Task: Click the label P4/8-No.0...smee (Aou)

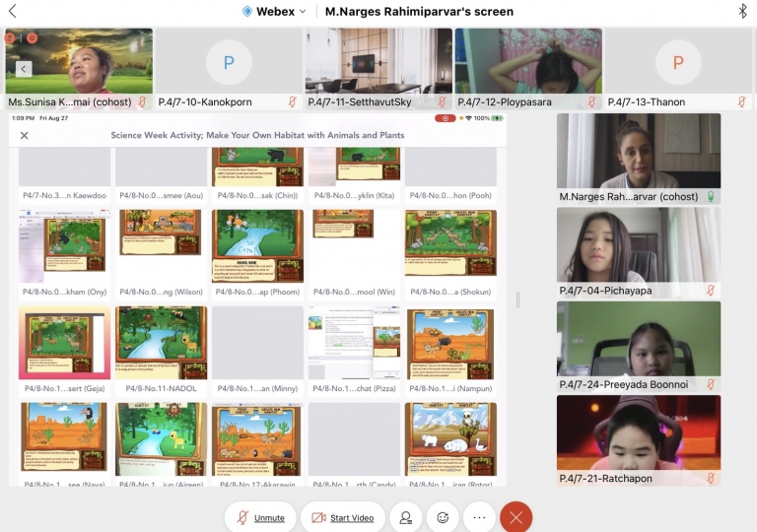Action: 162,195
